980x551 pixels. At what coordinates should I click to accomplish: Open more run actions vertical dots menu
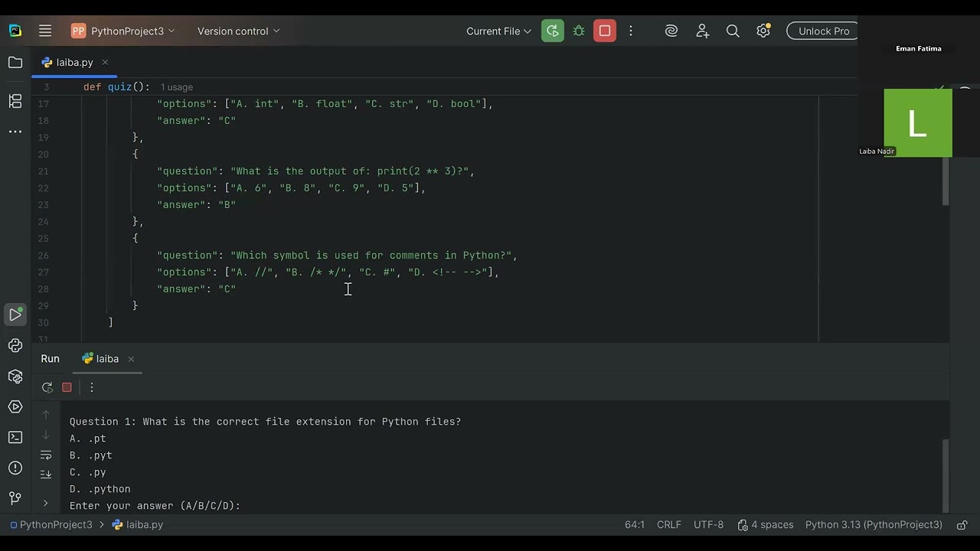click(x=631, y=31)
